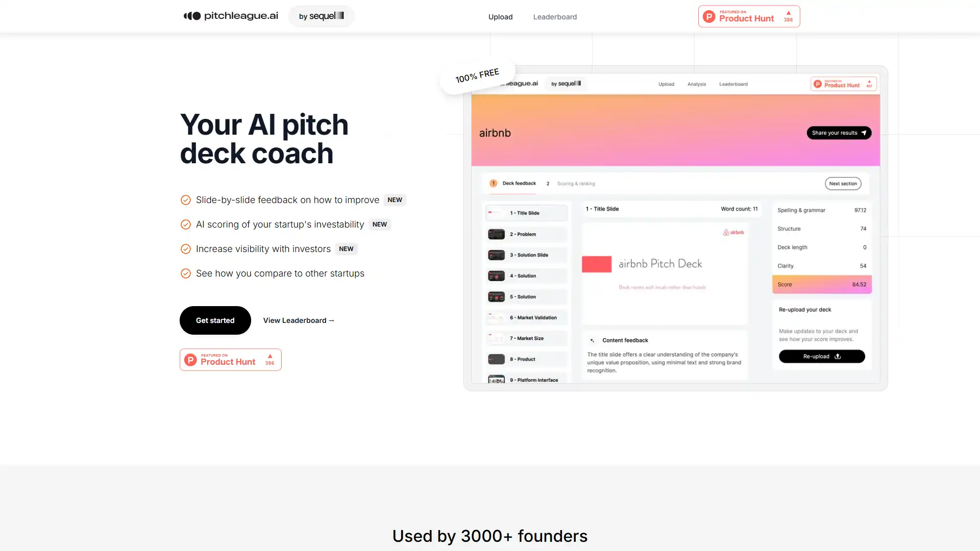Select the Leaderboard navigation tab
Viewport: 980px width, 551px height.
(555, 16)
